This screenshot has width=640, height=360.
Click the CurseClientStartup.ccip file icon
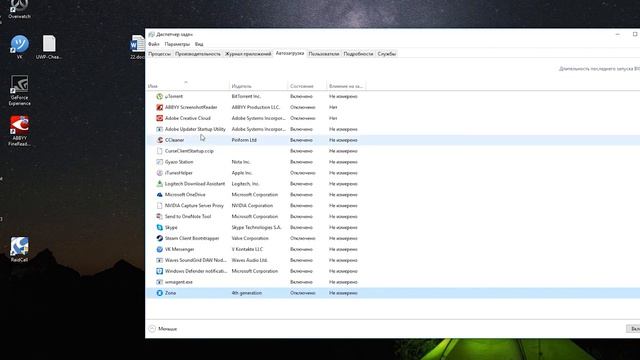(x=160, y=151)
